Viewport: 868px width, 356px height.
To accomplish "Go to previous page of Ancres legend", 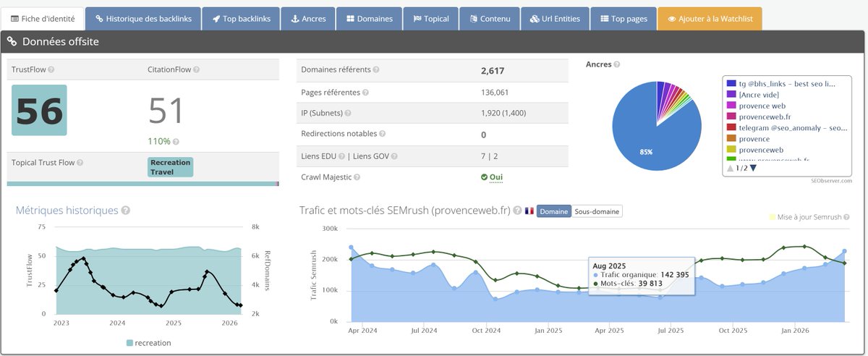I will [x=730, y=169].
